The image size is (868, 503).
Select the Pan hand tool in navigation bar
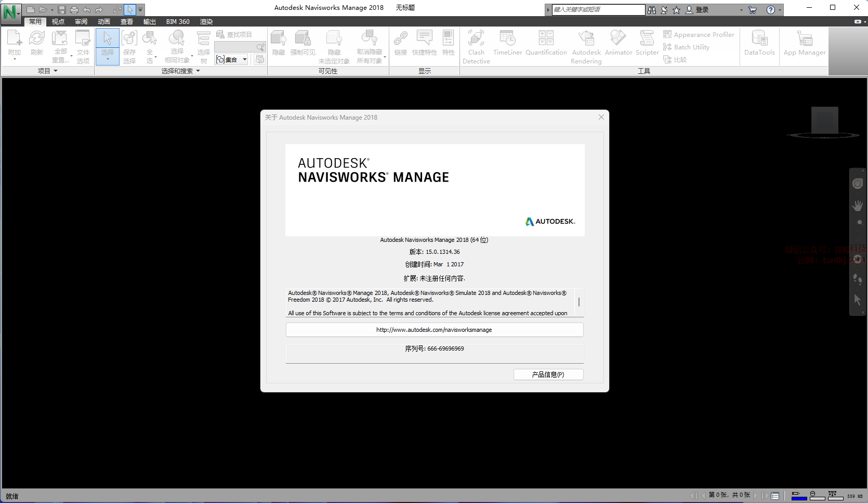coord(857,206)
